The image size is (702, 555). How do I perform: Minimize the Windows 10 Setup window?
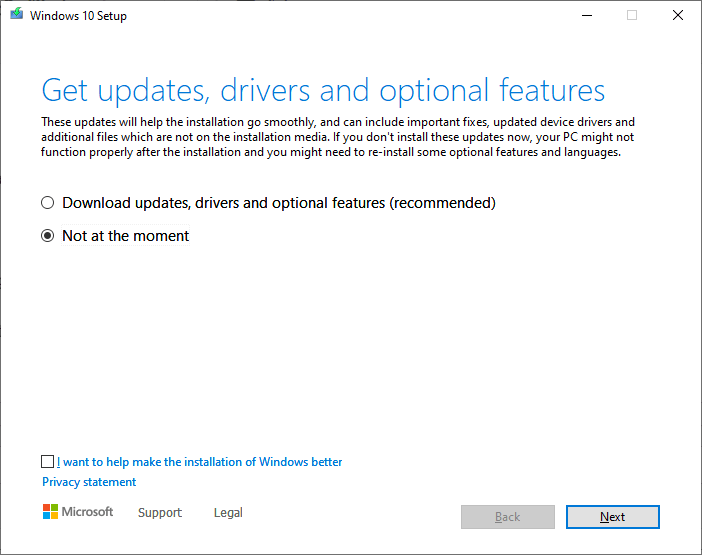587,15
